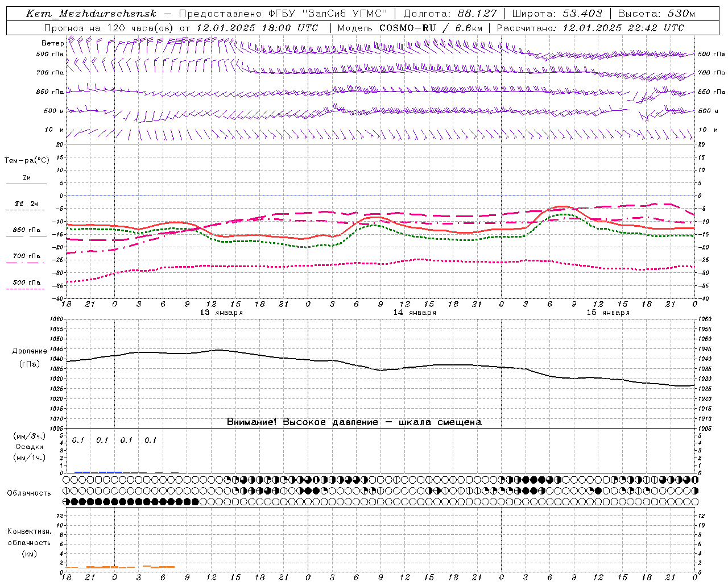The width and height of the screenshot is (728, 582).
Task: Click the 2м legend label under temperature title
Action: point(27,177)
